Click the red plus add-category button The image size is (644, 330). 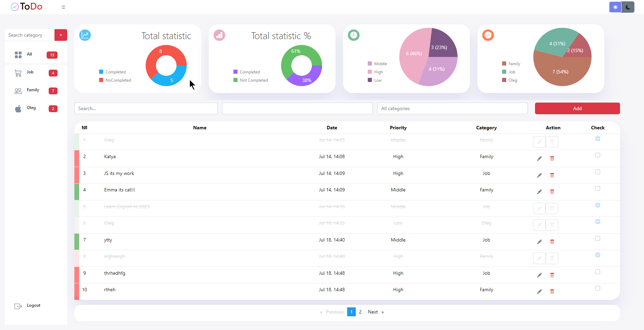click(61, 35)
